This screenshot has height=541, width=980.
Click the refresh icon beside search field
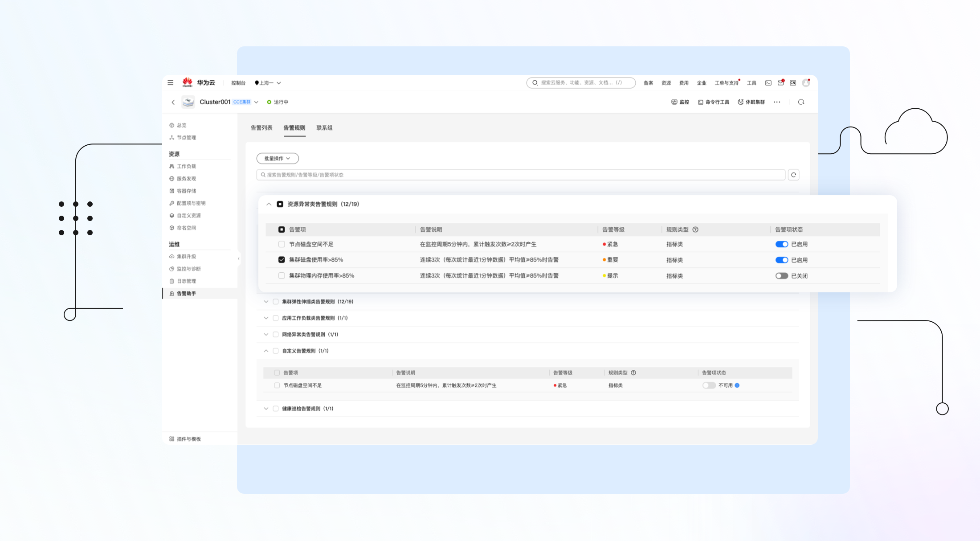click(793, 175)
